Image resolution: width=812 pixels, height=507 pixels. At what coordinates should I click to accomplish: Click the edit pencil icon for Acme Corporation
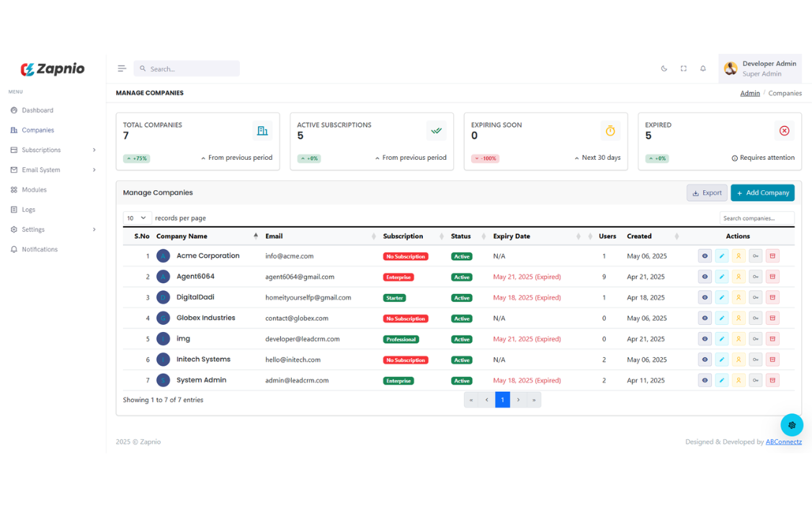[721, 256]
